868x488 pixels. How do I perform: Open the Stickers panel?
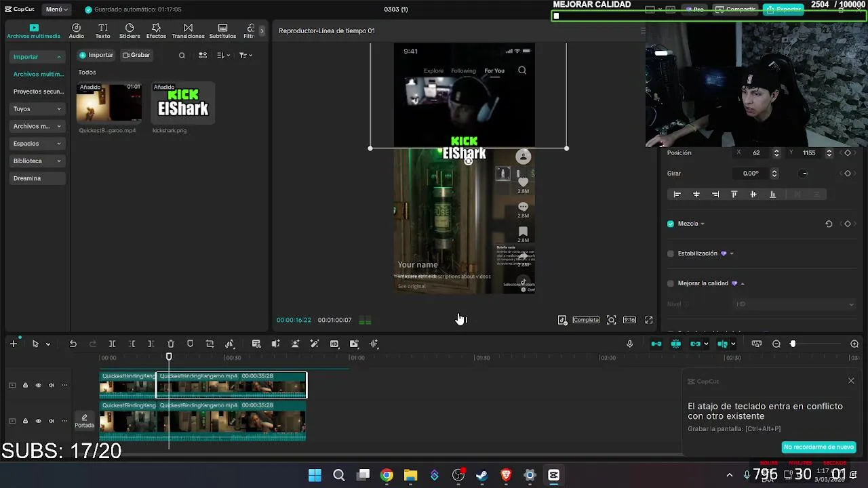(130, 31)
